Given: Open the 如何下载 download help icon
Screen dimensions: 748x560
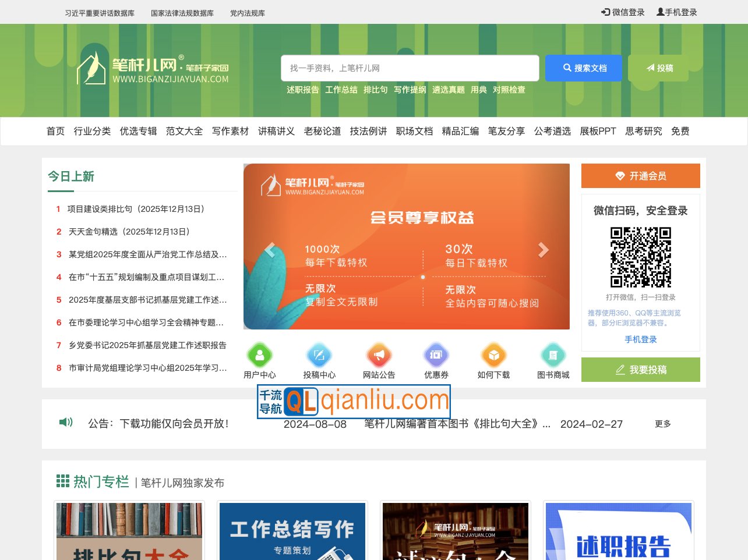Looking at the screenshot, I should [494, 356].
